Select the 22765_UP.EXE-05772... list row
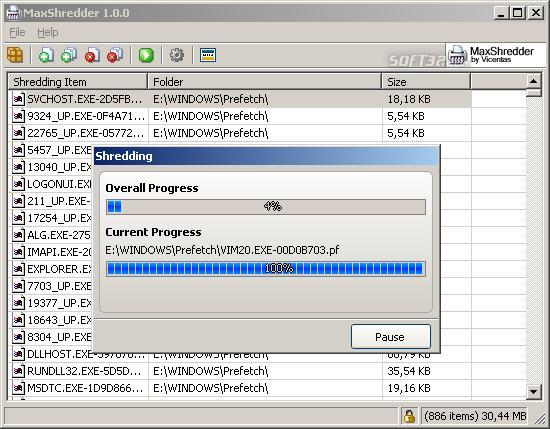The width and height of the screenshot is (550, 429). coord(240,133)
